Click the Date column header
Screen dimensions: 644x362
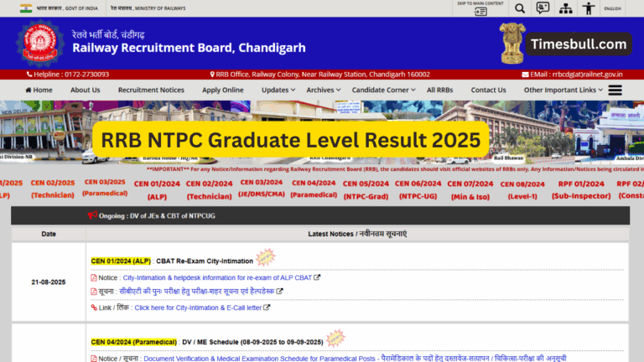pyautogui.click(x=49, y=234)
